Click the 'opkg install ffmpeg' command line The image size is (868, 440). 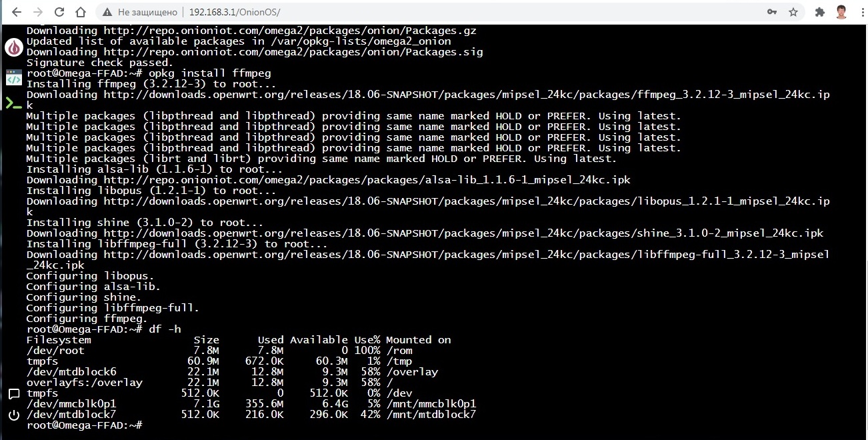tap(149, 73)
